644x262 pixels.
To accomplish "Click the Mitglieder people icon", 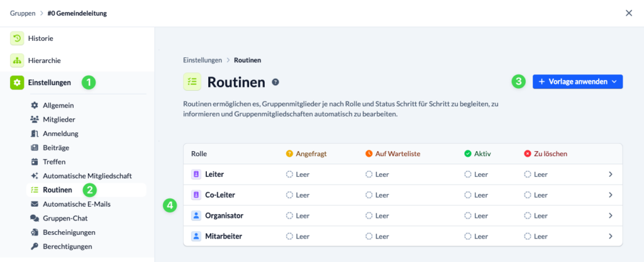I will pyautogui.click(x=35, y=119).
